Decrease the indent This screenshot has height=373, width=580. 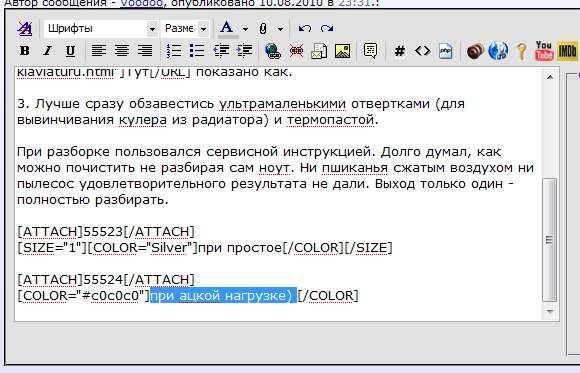click(x=221, y=51)
